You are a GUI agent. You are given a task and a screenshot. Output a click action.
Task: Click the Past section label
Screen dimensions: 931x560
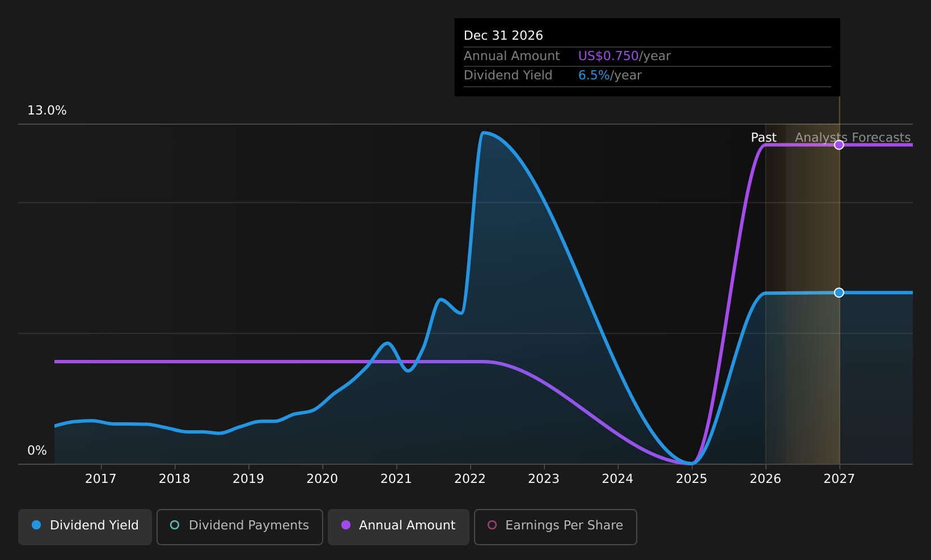[x=764, y=137]
